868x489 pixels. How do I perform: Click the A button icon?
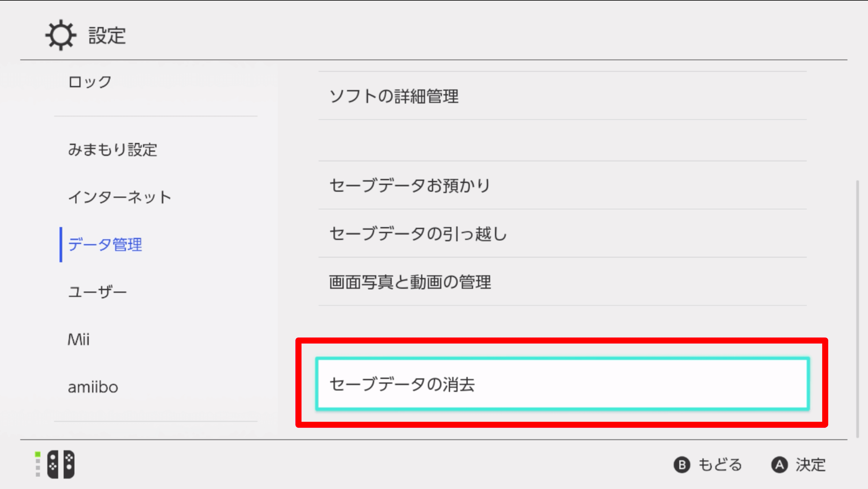click(779, 465)
